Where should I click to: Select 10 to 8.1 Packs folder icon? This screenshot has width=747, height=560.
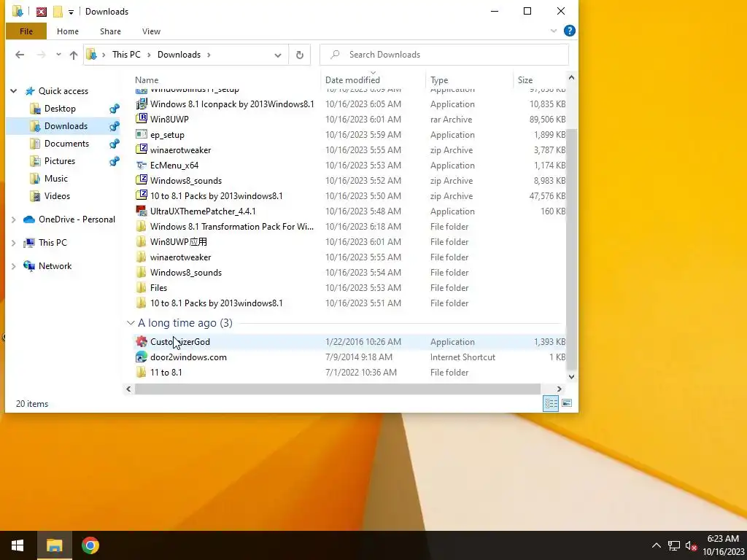pos(141,303)
